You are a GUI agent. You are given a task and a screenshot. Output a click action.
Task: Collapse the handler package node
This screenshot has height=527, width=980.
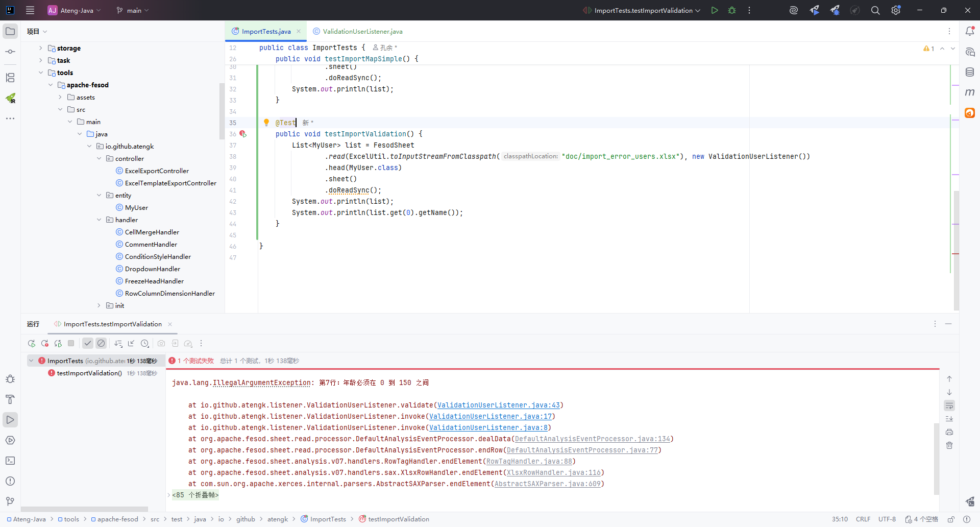coord(99,220)
